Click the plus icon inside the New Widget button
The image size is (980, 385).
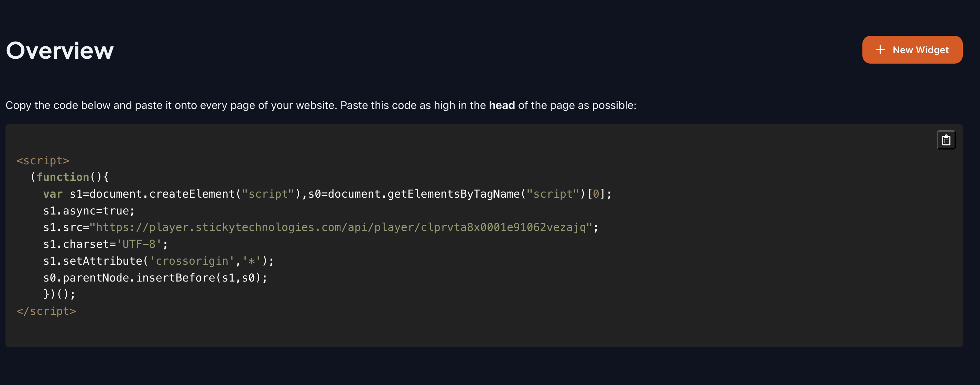(x=880, y=49)
